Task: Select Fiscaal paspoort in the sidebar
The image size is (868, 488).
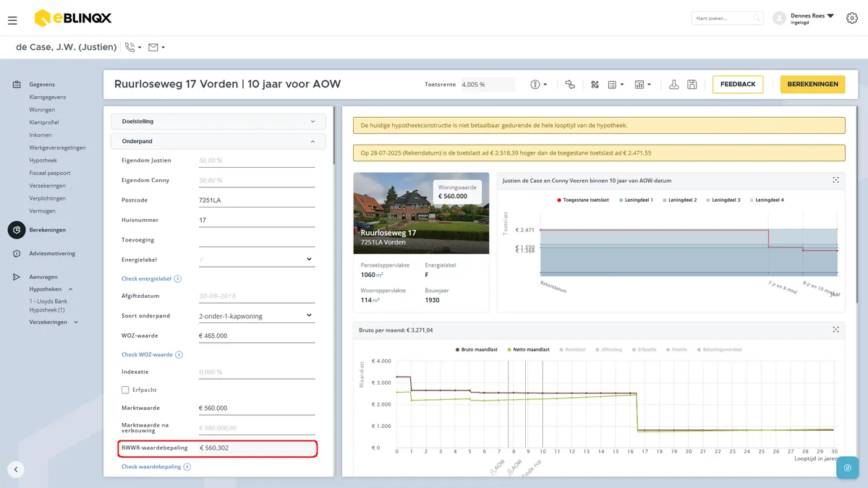Action: pyautogui.click(x=50, y=173)
